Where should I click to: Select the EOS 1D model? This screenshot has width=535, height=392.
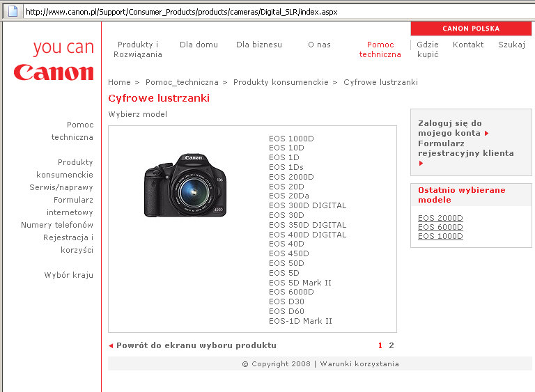tap(284, 157)
